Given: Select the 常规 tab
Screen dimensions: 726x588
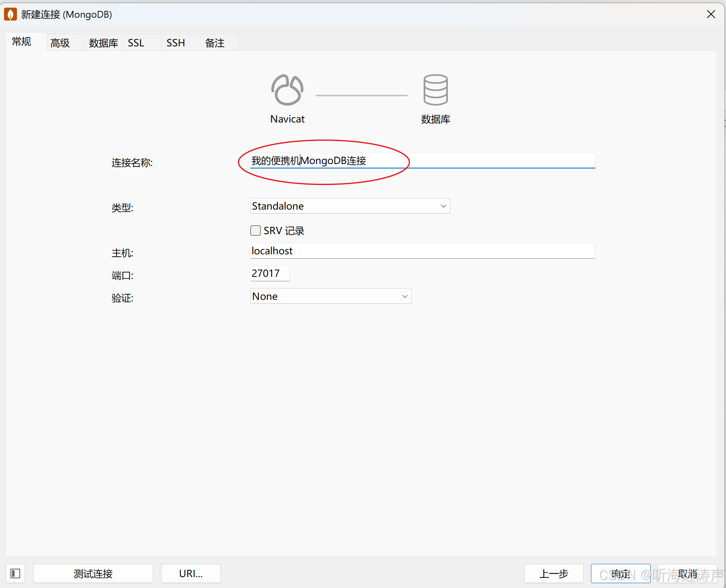Looking at the screenshot, I should click(21, 42).
